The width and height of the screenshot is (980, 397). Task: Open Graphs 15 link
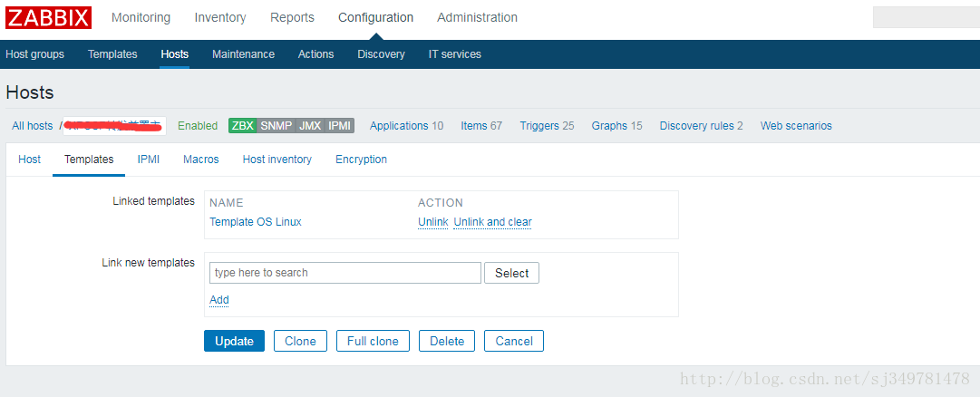click(x=616, y=126)
